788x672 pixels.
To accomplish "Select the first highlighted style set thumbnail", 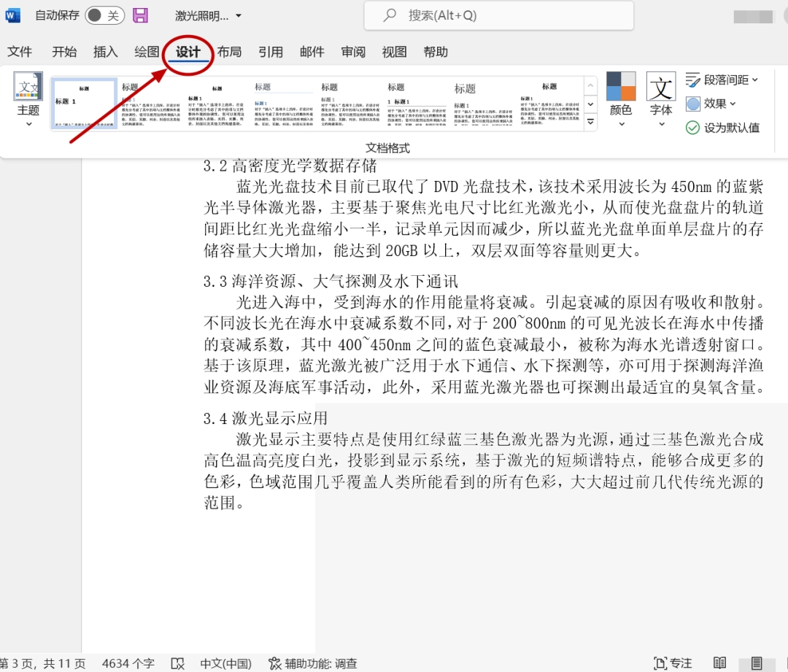I will tap(84, 104).
